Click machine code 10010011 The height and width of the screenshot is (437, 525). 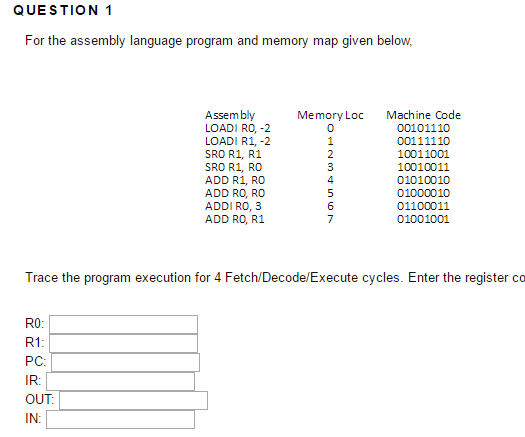coord(423,167)
